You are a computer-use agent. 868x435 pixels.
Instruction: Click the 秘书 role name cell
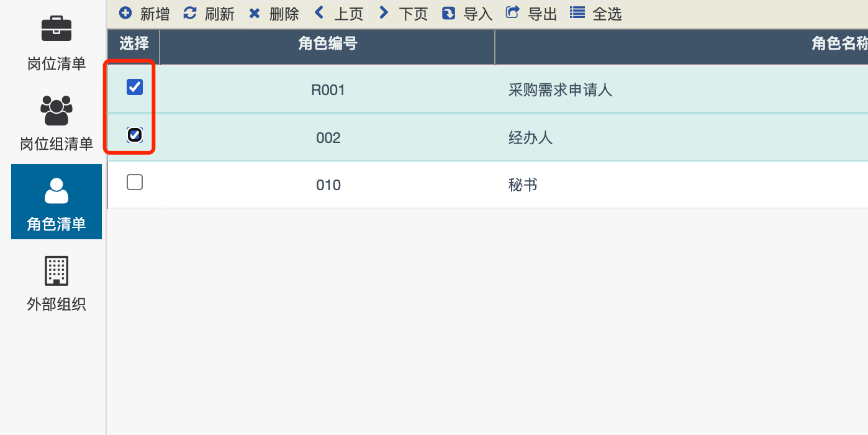pos(523,185)
